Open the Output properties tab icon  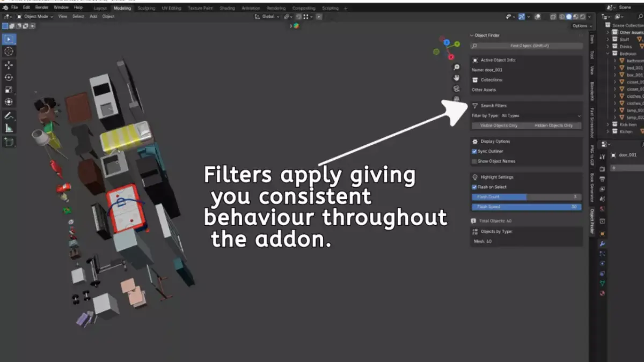[x=603, y=179]
